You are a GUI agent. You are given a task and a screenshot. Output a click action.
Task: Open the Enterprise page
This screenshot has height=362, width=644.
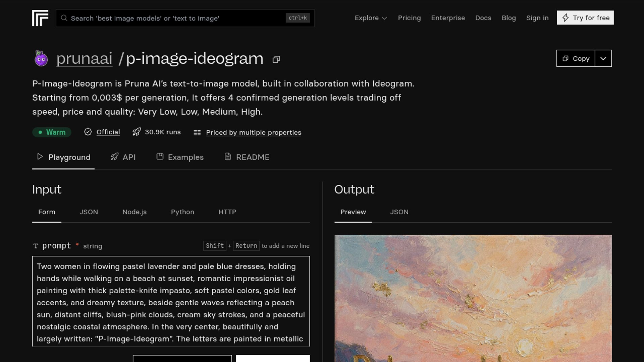pyautogui.click(x=448, y=18)
